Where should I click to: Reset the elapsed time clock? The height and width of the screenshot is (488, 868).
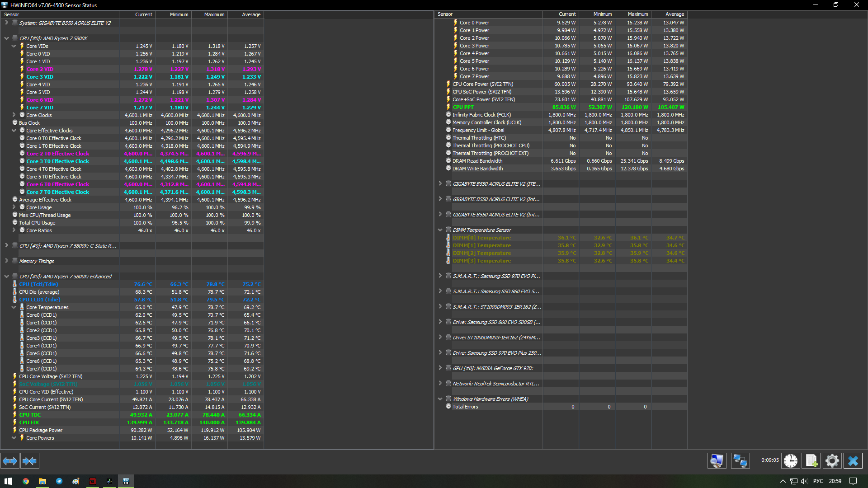pyautogui.click(x=790, y=460)
